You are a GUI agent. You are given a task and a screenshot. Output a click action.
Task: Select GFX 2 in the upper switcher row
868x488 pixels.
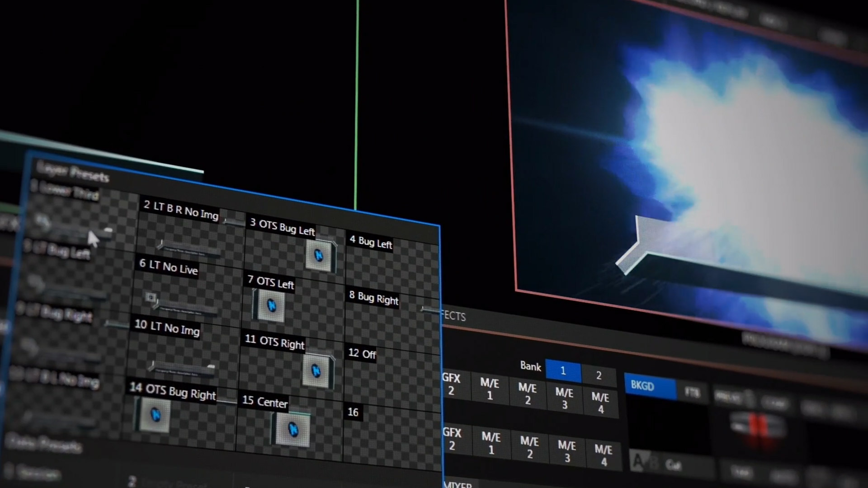pos(451,384)
